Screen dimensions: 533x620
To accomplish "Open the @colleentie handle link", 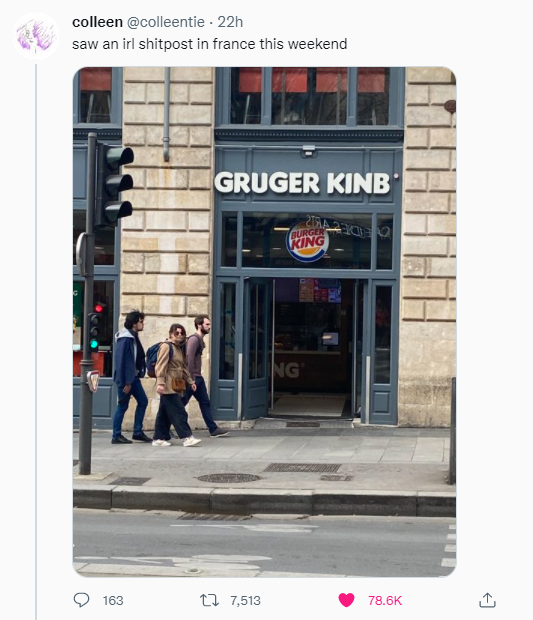I will (x=166, y=22).
